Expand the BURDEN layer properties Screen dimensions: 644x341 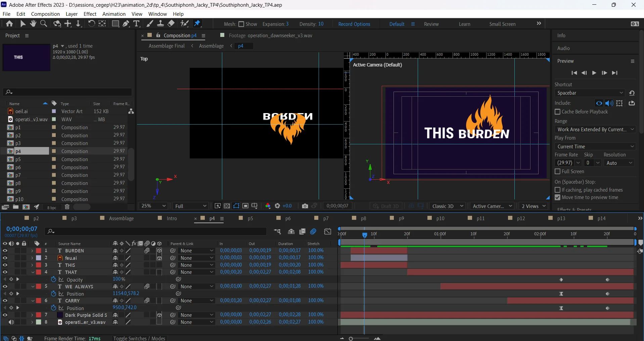point(32,251)
